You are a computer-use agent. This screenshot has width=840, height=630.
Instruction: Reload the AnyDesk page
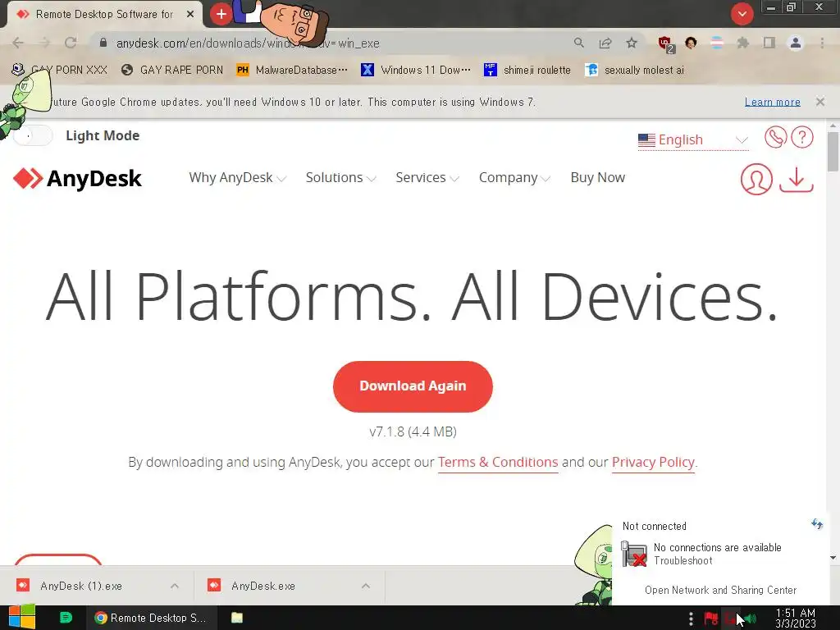71,43
